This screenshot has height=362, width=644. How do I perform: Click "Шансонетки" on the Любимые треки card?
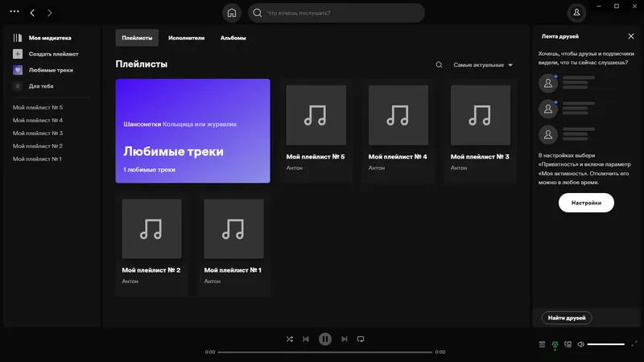tap(142, 124)
